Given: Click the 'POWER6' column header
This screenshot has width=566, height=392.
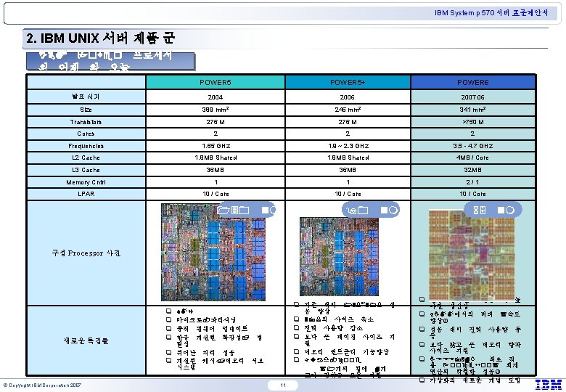Looking at the screenshot, I should tap(473, 82).
